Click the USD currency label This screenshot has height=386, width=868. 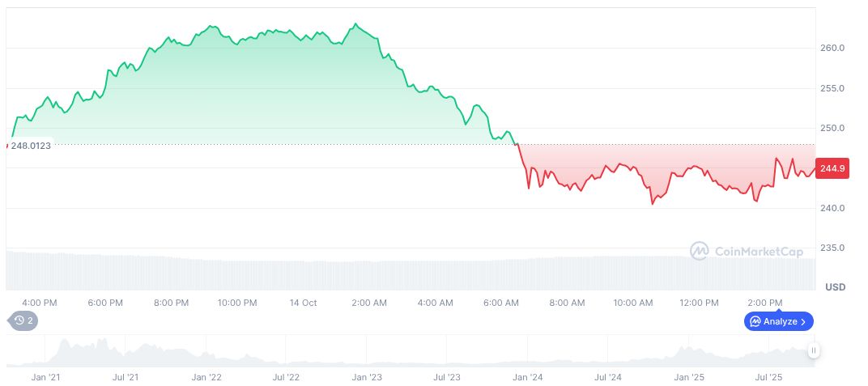click(835, 287)
